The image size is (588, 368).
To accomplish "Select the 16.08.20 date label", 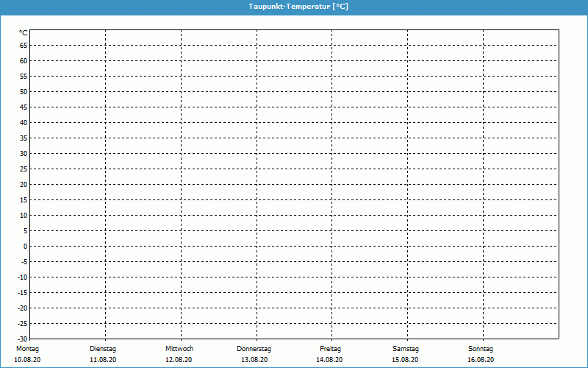I will click(481, 360).
